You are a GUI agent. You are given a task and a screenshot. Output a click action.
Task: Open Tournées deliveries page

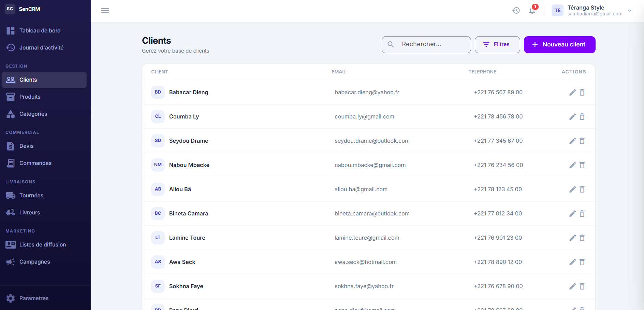point(44,196)
